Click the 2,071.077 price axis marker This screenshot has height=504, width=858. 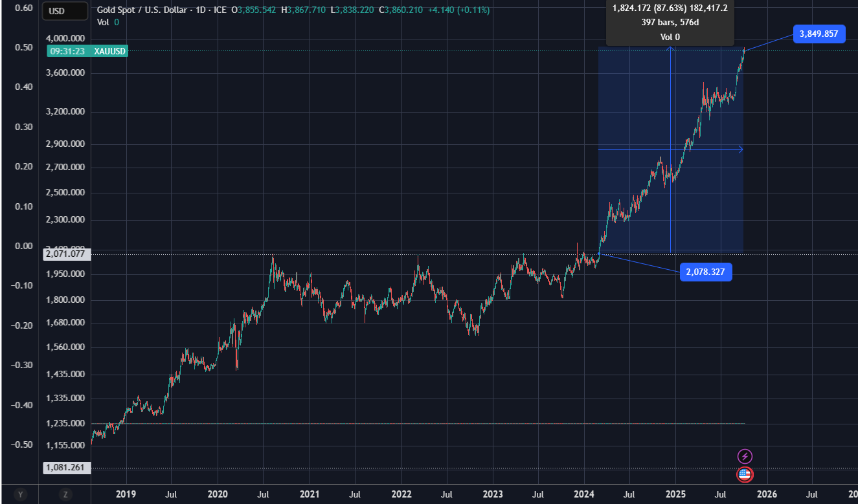tap(67, 254)
